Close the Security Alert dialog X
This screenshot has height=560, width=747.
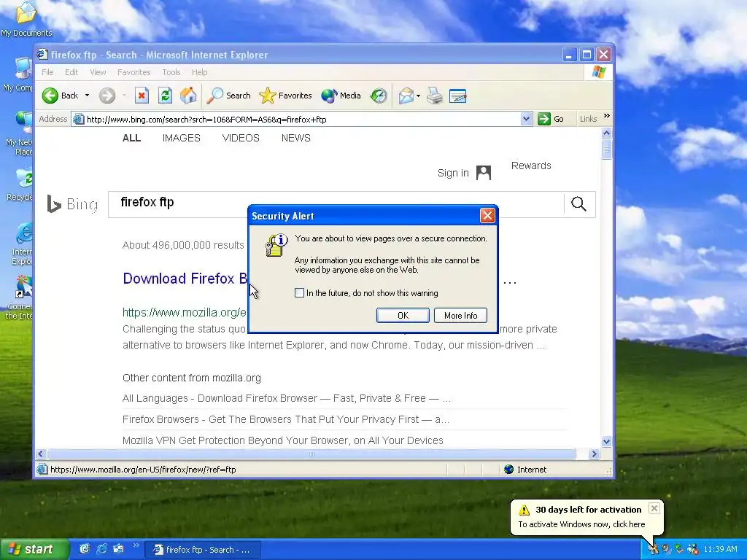(x=487, y=216)
